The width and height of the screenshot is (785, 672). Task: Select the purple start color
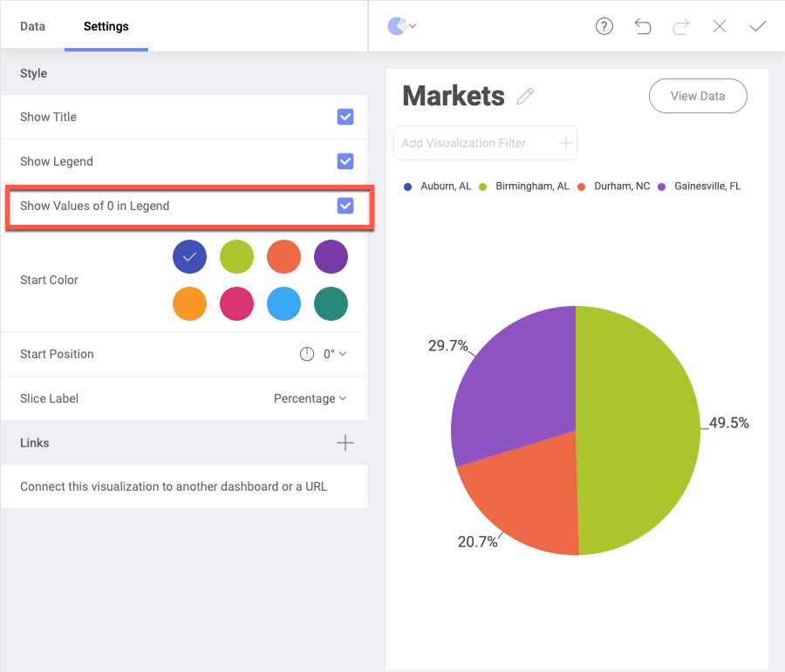(x=331, y=257)
